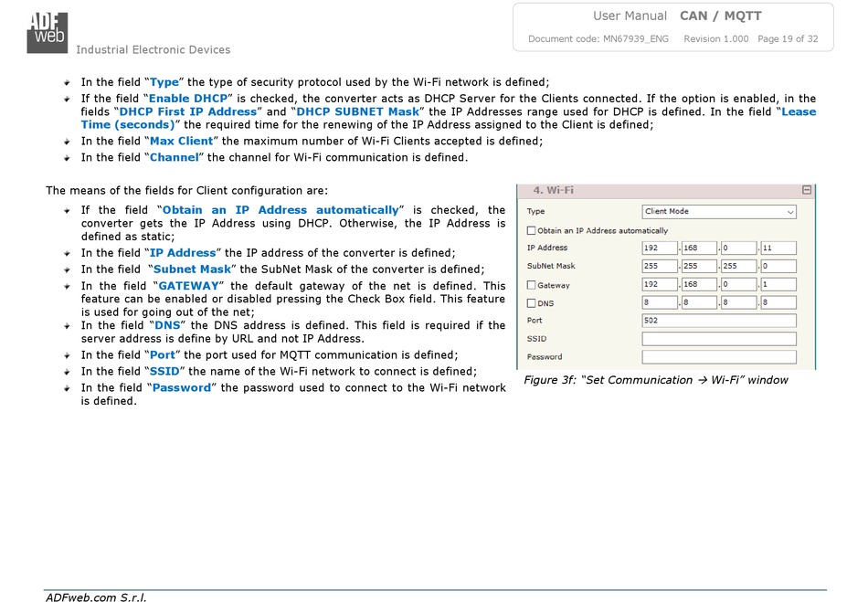Screen dimensions: 868x602
Task: Click the "Page 19 of 32" indicator
Action: [788, 38]
